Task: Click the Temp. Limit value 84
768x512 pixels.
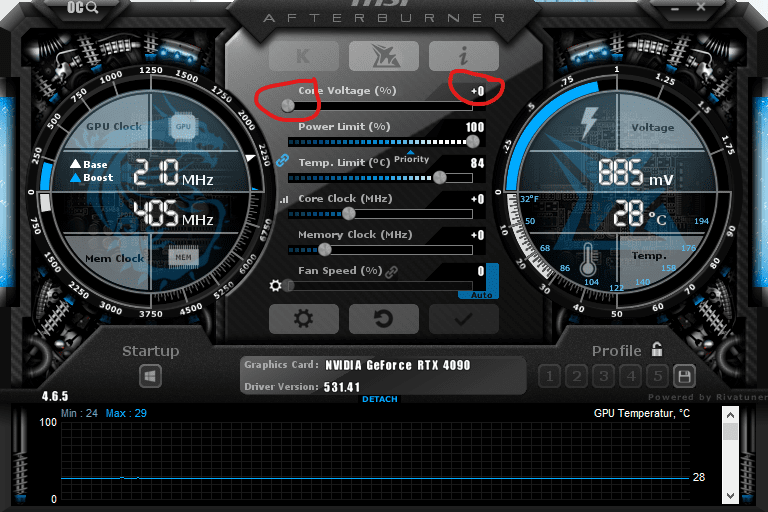Action: (x=478, y=163)
